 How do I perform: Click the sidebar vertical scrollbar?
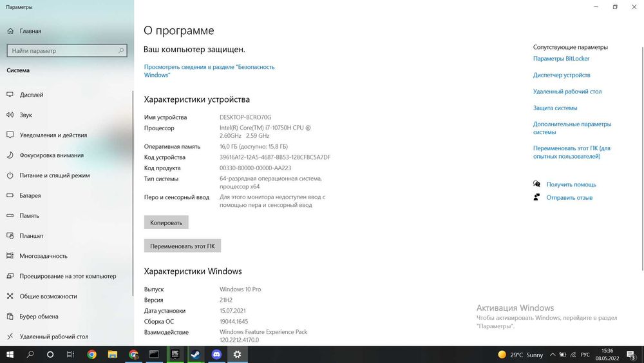pyautogui.click(x=132, y=193)
